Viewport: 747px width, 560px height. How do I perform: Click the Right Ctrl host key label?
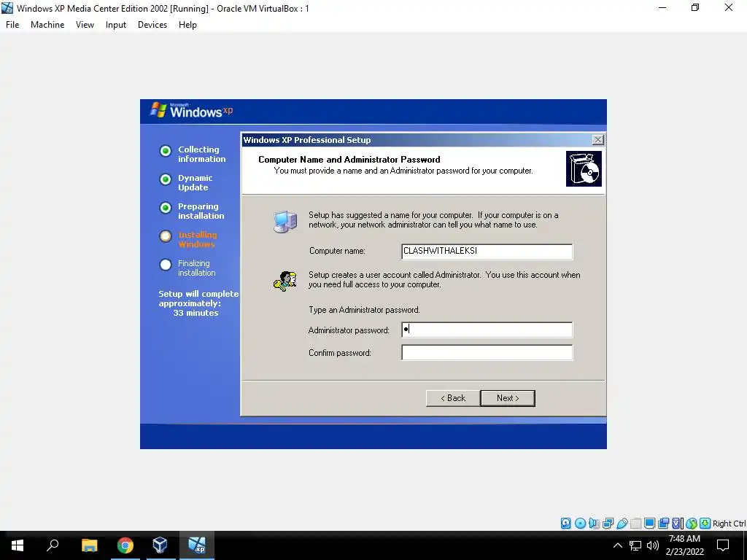point(729,524)
